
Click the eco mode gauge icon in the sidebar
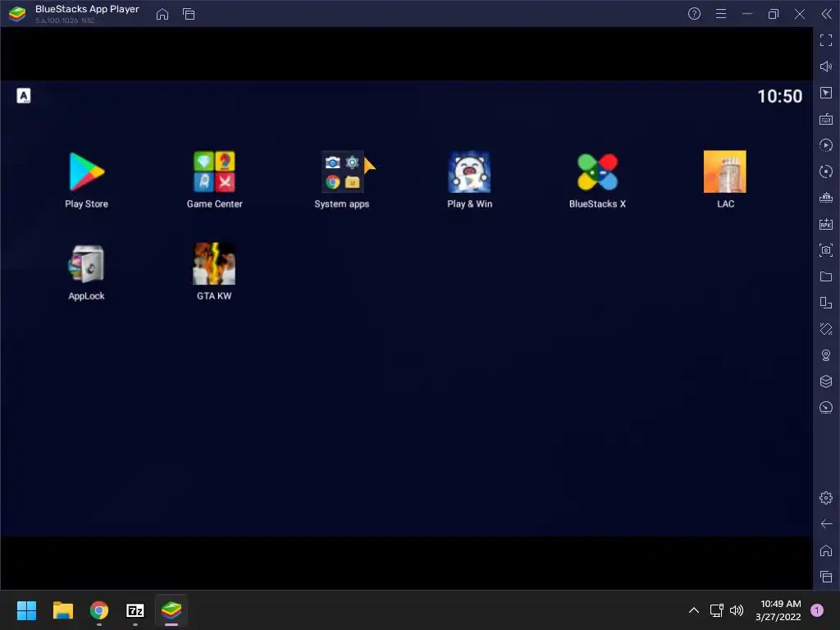[x=826, y=408]
